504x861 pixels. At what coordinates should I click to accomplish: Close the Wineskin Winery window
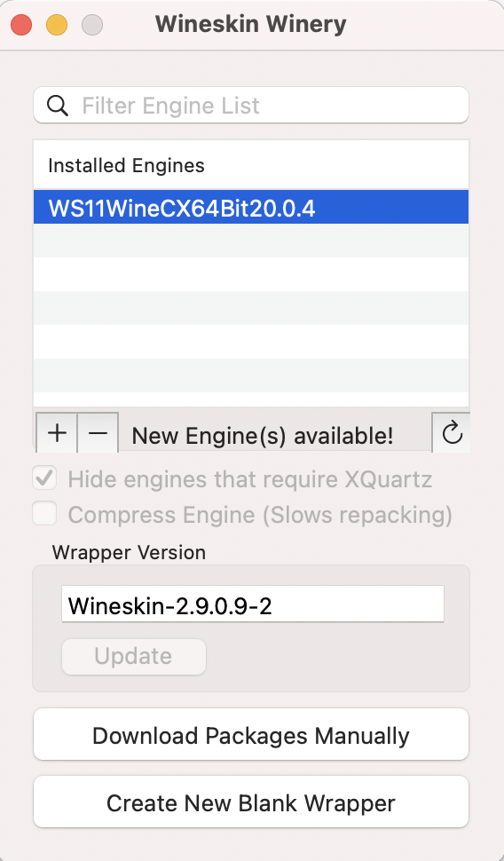(21, 25)
